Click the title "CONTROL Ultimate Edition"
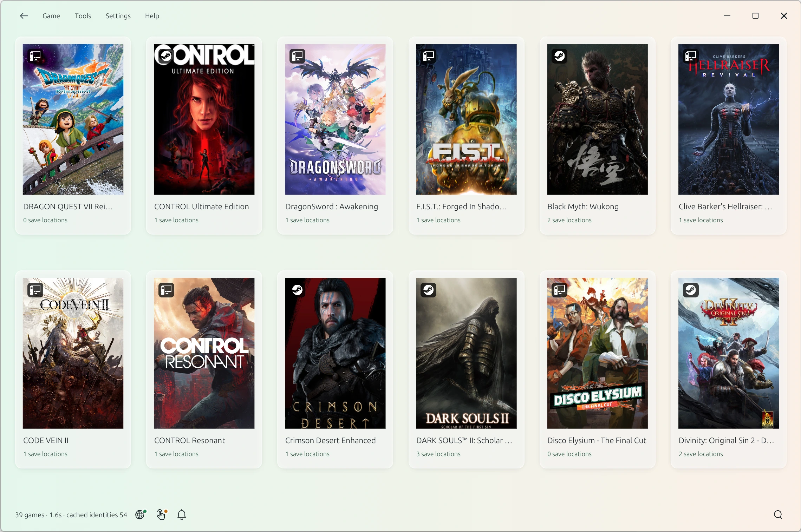 click(202, 206)
